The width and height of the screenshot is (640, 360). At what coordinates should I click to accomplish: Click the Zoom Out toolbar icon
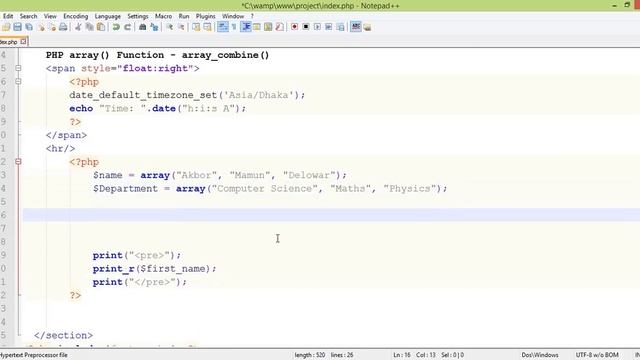(x=181, y=27)
